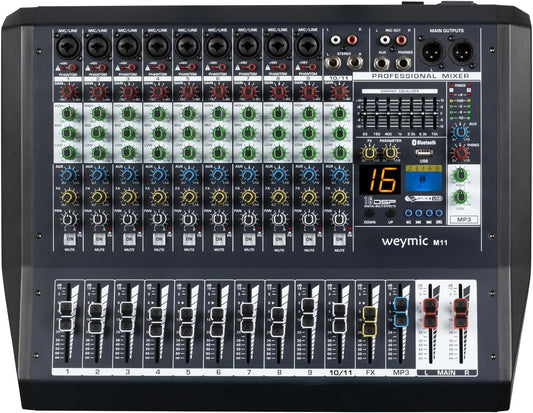Grab the red MAIN R fader
Screen dimensions: 533x413
point(461,313)
